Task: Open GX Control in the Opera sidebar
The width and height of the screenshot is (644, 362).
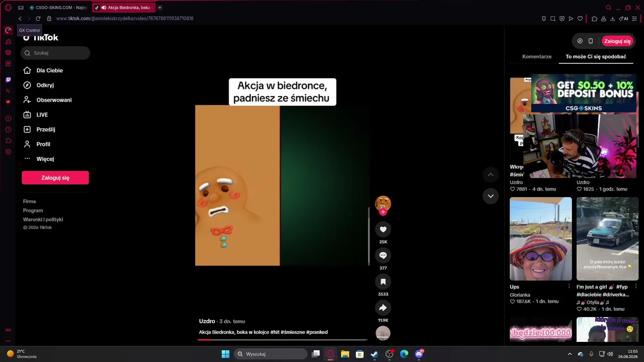Action: pyautogui.click(x=8, y=30)
